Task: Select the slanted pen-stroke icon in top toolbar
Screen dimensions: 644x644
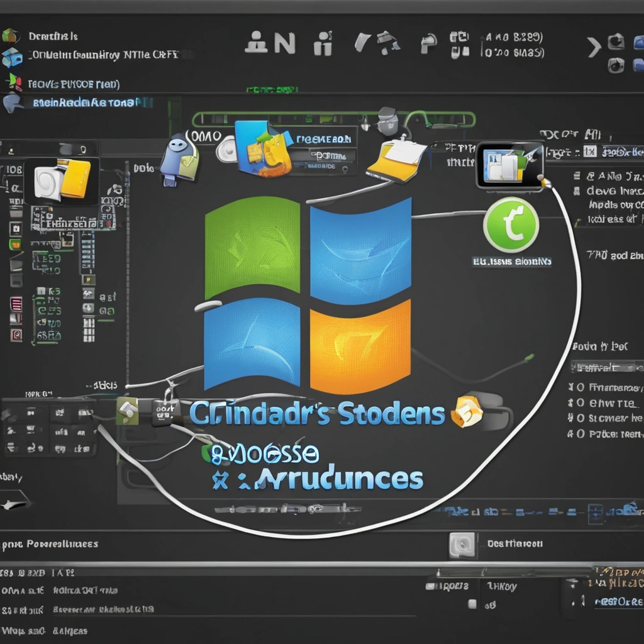Action: pos(362,42)
